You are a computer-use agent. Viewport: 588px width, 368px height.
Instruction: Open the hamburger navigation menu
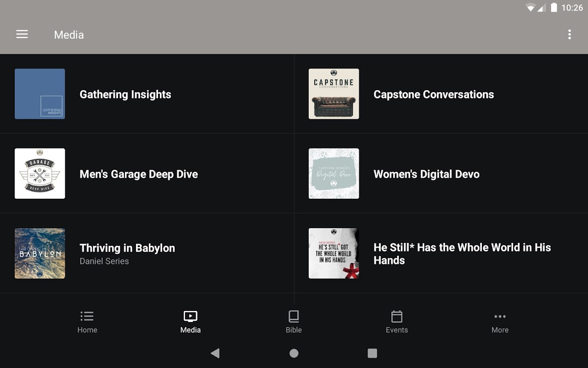click(x=22, y=34)
